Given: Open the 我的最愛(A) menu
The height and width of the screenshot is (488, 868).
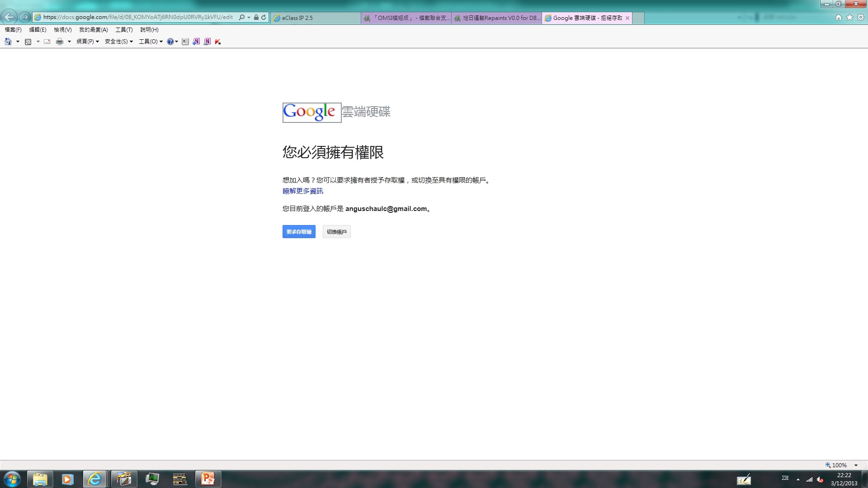Looking at the screenshot, I should point(94,30).
